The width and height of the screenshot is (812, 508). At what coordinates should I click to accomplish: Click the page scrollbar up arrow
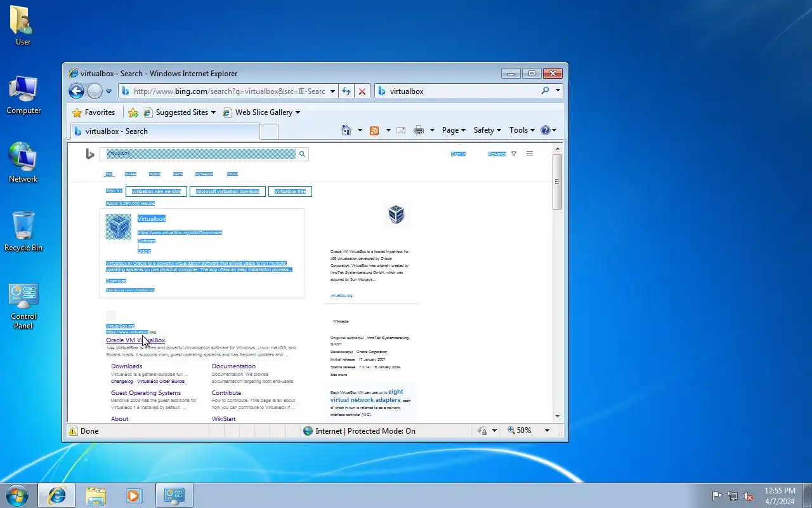click(x=558, y=149)
